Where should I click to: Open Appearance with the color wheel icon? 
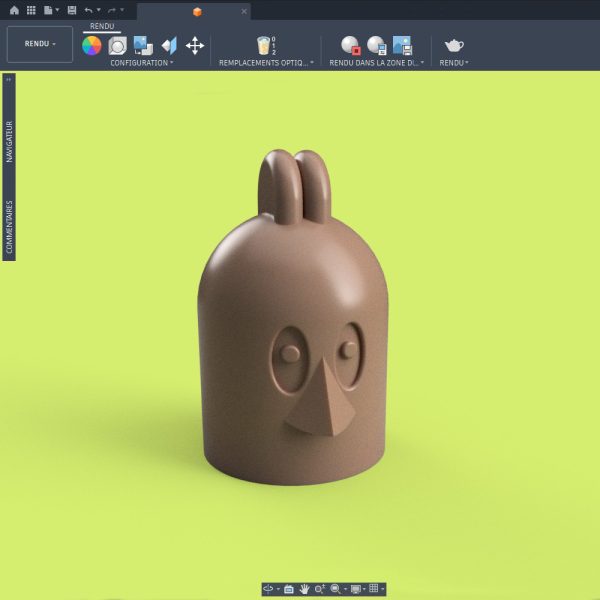[x=92, y=46]
